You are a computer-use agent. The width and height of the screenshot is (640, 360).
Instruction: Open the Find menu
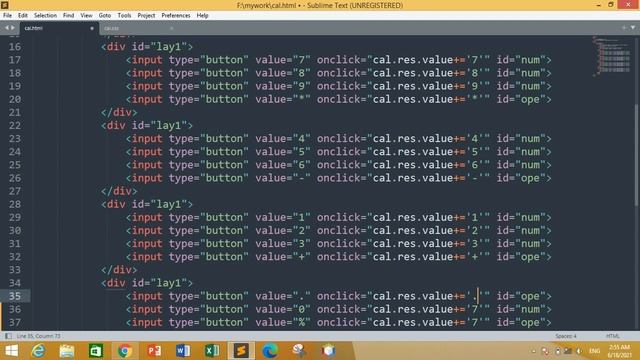tap(69, 16)
